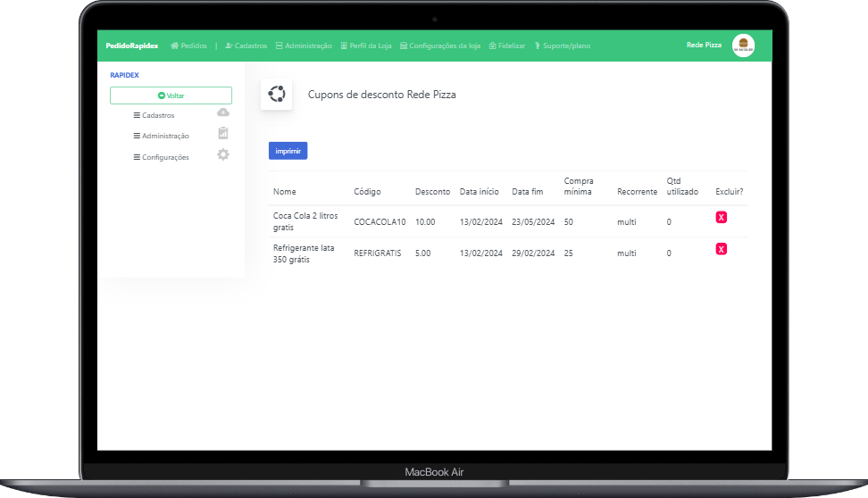
Task: Click the cloud download icon beside Cadastros
Action: coord(223,112)
